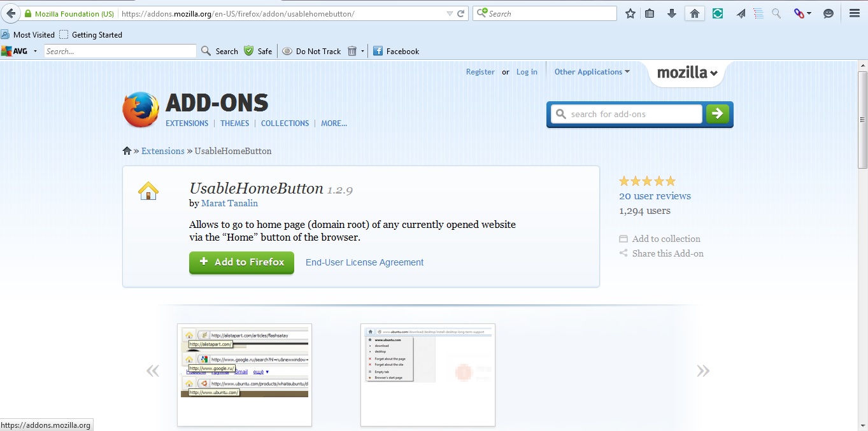The width and height of the screenshot is (868, 431).
Task: Open the Firefox hamburger menu
Action: [x=855, y=13]
